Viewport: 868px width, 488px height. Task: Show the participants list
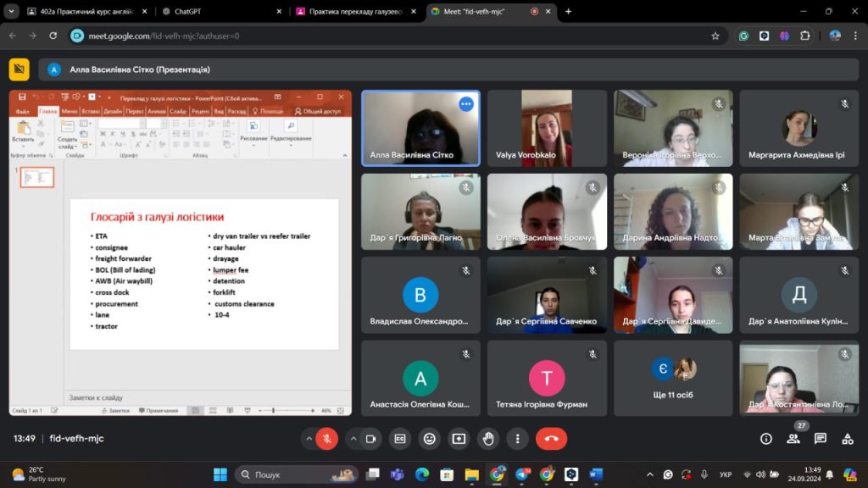point(793,439)
